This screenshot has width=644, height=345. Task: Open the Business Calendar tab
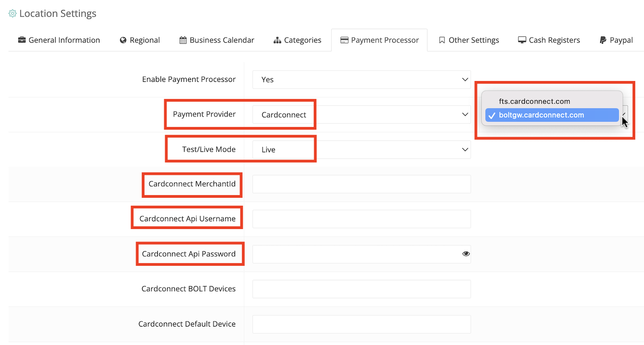click(x=217, y=40)
